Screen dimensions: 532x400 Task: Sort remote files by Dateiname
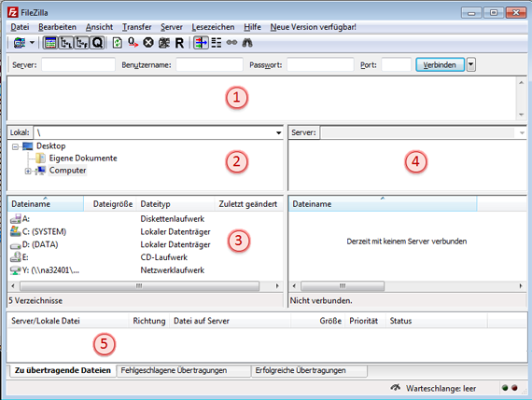383,203
